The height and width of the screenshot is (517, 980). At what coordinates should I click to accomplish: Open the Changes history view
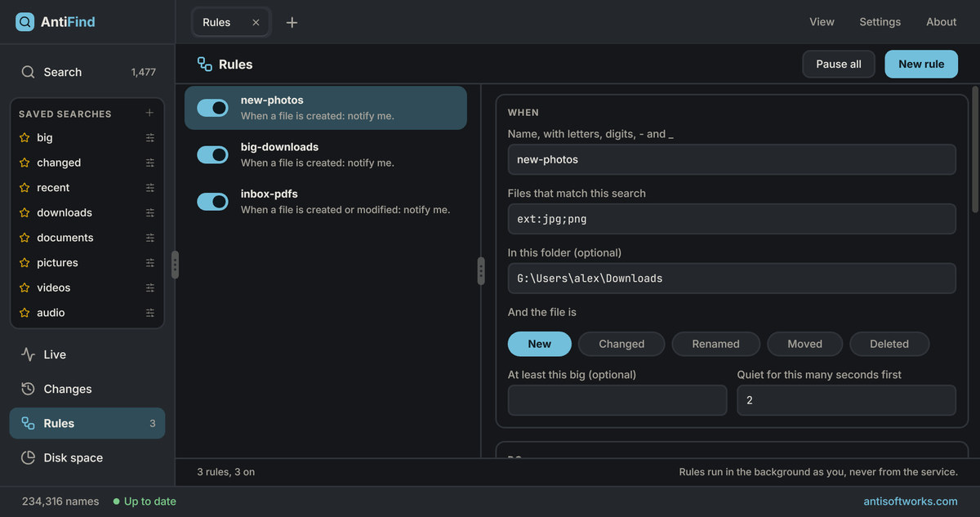tap(87, 389)
